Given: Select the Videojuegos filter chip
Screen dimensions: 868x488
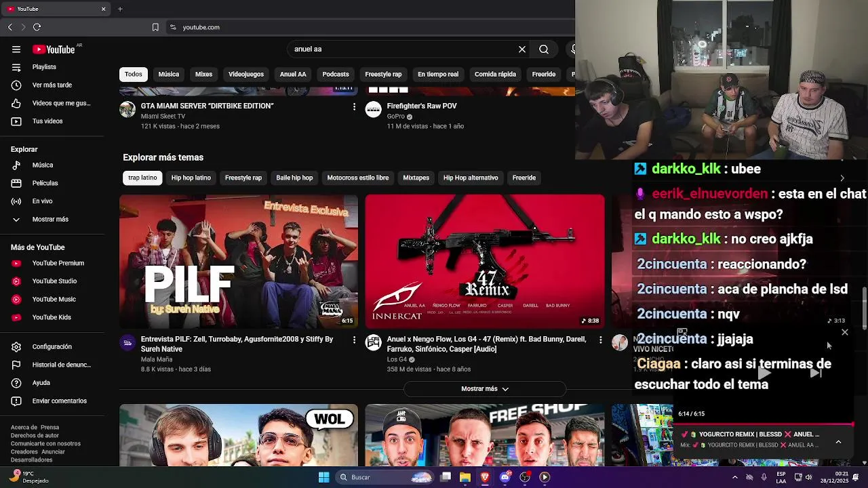Looking at the screenshot, I should (x=246, y=75).
